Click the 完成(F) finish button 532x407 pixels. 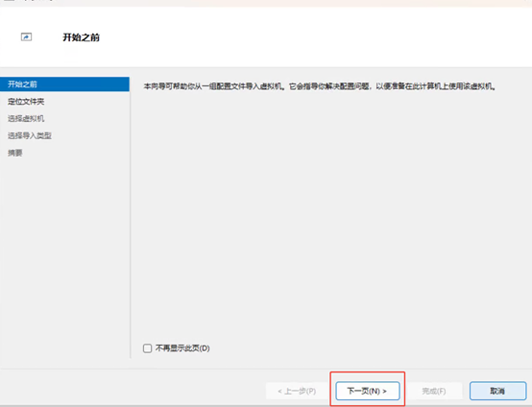point(434,391)
